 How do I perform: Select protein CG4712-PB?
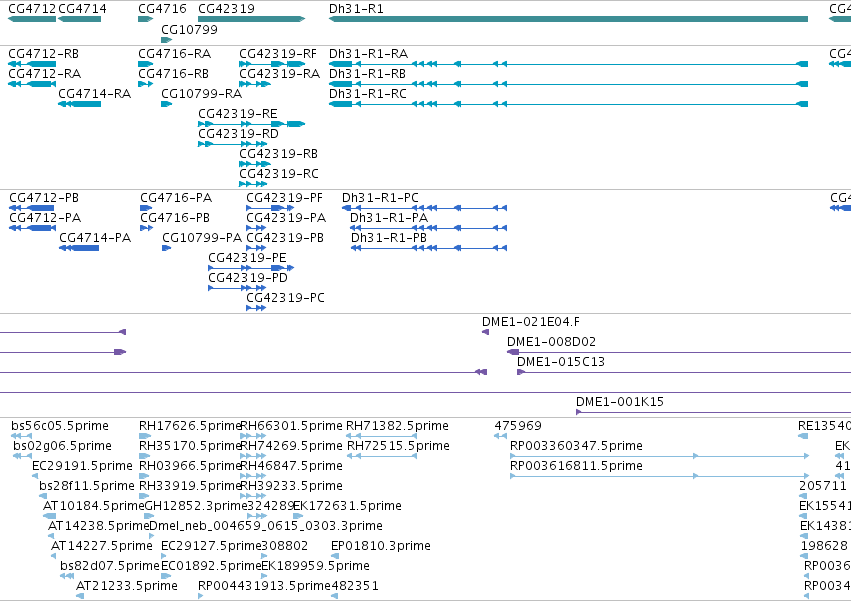(44, 198)
